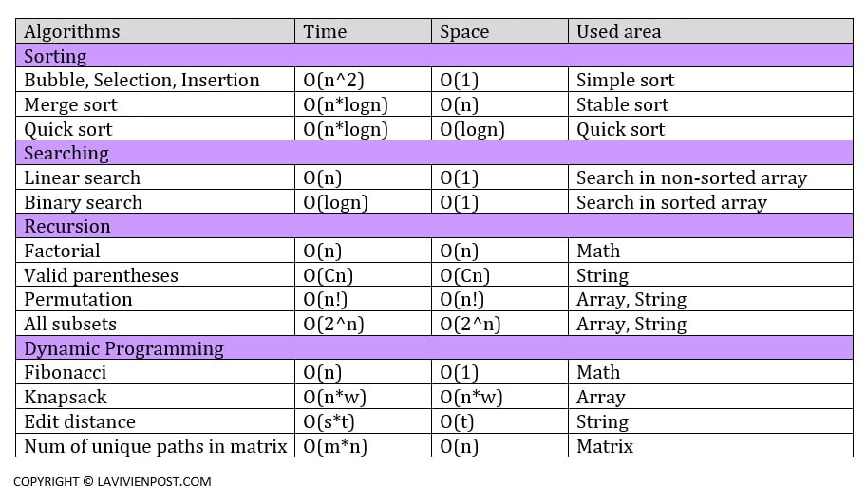Select the Binary search cell
This screenshot has height=504, width=866.
pos(83,202)
